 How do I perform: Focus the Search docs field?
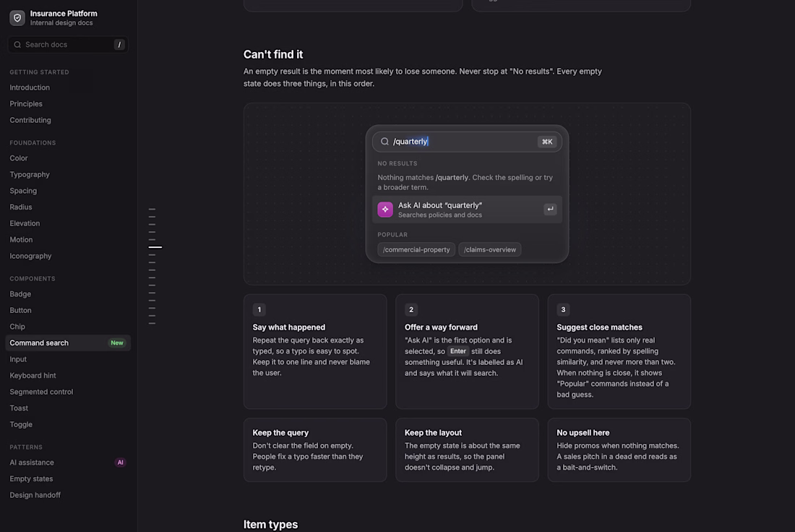tap(68, 45)
